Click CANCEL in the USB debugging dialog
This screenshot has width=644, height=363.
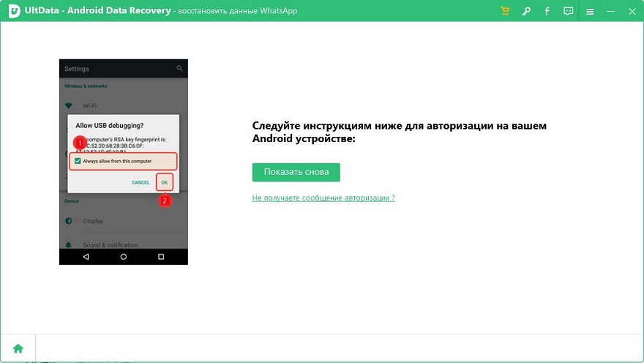click(141, 182)
